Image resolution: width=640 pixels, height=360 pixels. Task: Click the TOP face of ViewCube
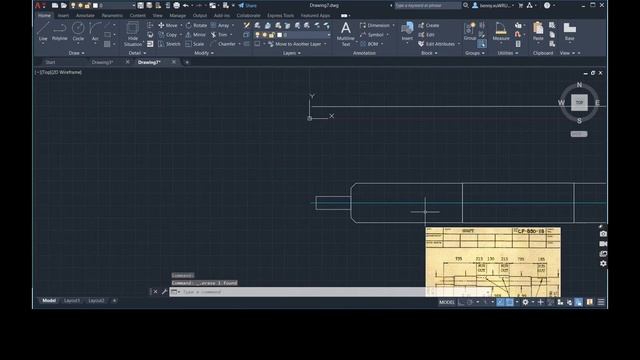(x=579, y=102)
